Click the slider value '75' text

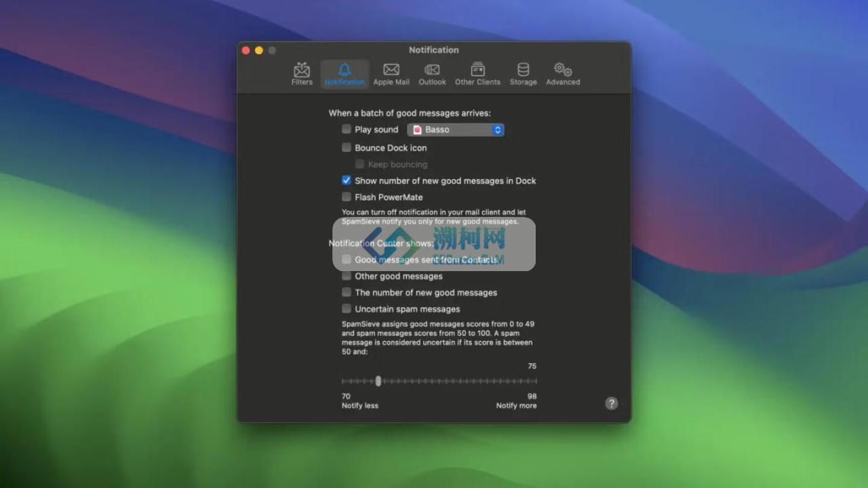(532, 366)
